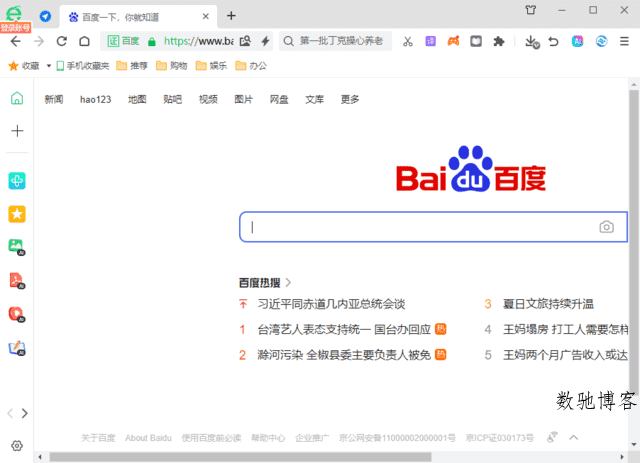Open the teal cross sidebar app
Viewport: 640px width, 463px height.
click(x=17, y=180)
